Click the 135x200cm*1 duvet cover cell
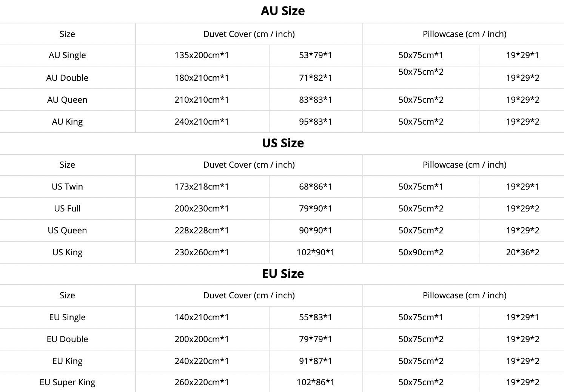The width and height of the screenshot is (564, 392). tap(202, 55)
